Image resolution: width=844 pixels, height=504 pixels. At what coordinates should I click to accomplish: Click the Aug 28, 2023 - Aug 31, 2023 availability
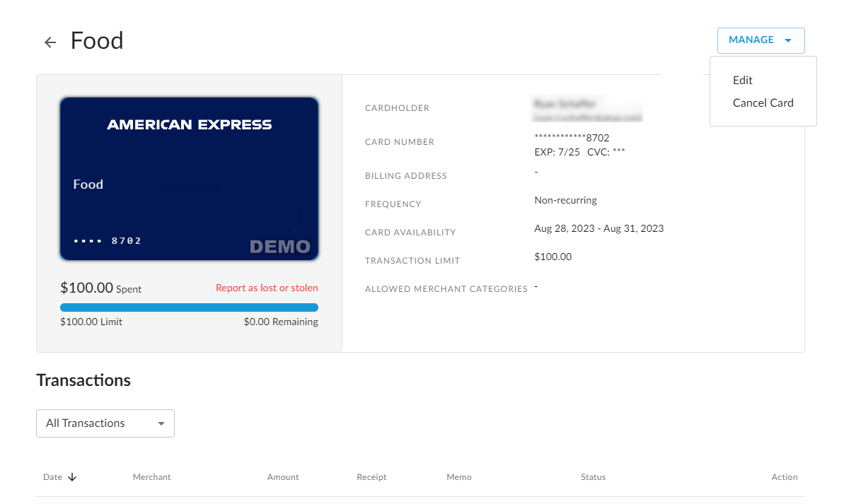tap(599, 228)
